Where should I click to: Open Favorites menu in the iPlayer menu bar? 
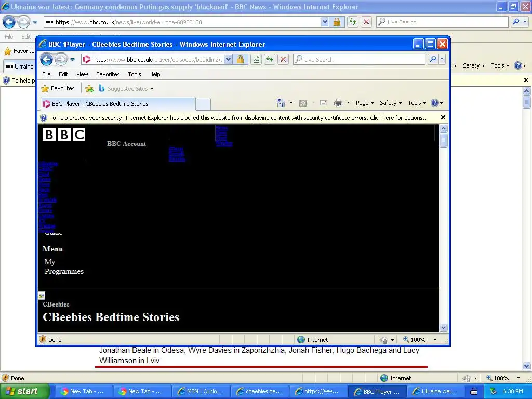click(x=108, y=74)
